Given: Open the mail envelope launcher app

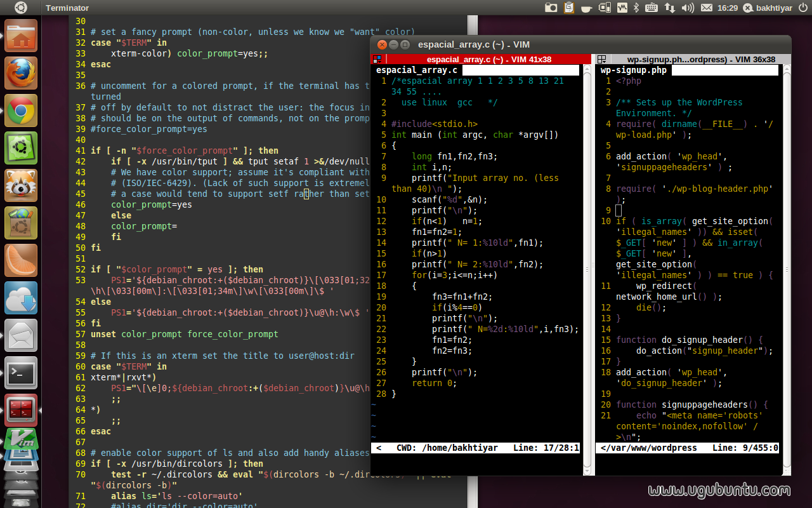Looking at the screenshot, I should [21, 335].
